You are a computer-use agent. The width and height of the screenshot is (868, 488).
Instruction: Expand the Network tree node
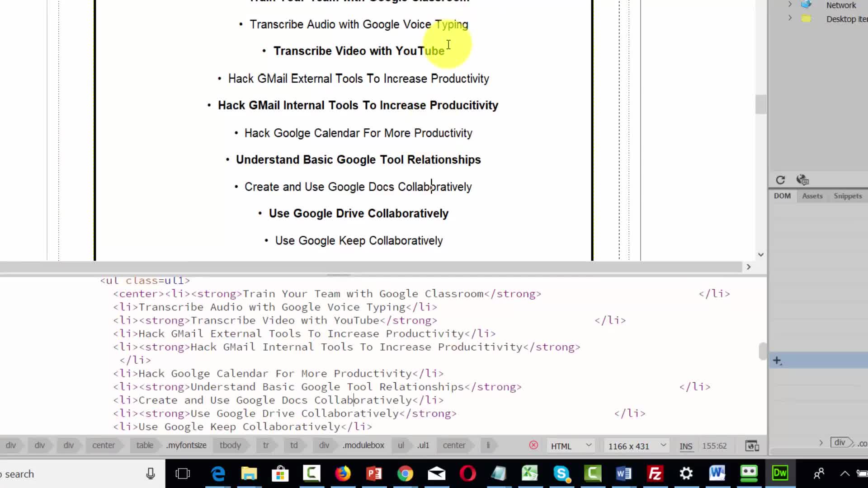point(790,5)
